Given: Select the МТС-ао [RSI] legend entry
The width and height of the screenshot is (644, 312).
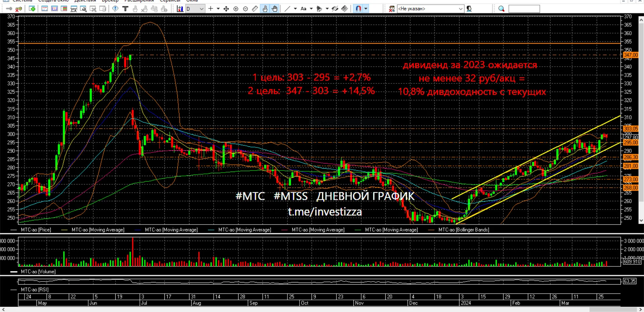Looking at the screenshot, I should click(x=30, y=290).
